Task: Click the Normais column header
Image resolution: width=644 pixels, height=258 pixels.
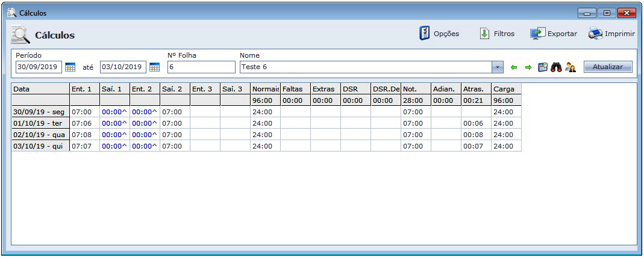Action: click(x=265, y=89)
